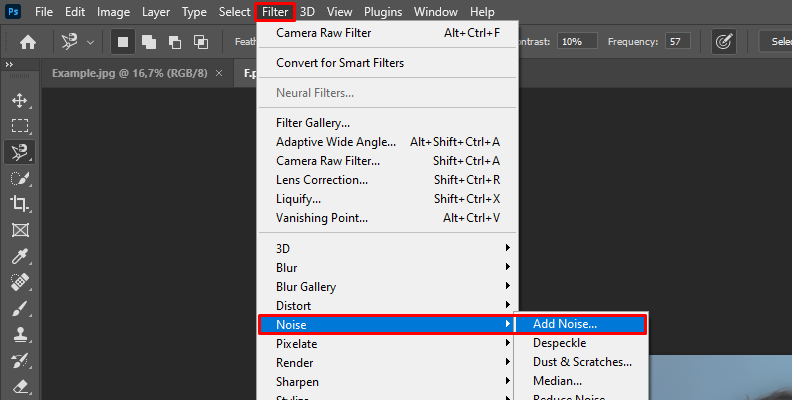
Task: Expand the Noise submenu
Action: click(388, 325)
